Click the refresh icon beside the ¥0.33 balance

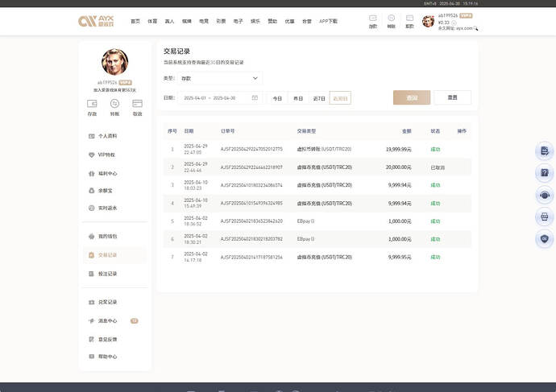[453, 22]
